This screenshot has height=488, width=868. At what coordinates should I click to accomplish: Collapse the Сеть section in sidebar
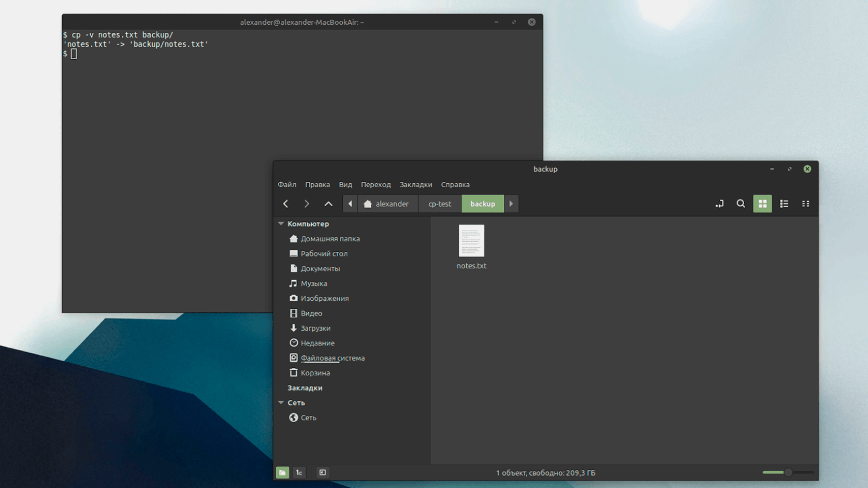point(281,403)
